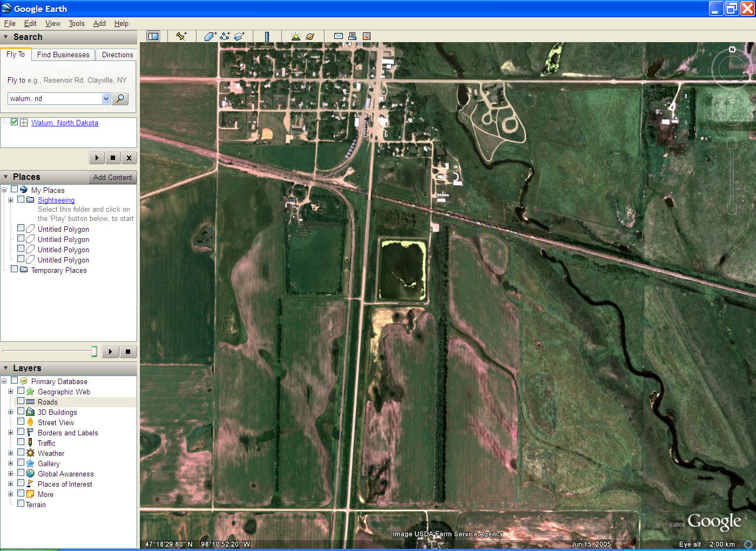Click the More layer folder icon
This screenshot has width=756, height=551.
(x=30, y=494)
